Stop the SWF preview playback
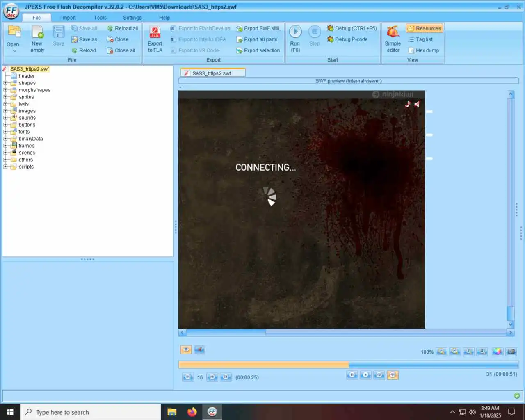The image size is (525, 420). [366, 375]
